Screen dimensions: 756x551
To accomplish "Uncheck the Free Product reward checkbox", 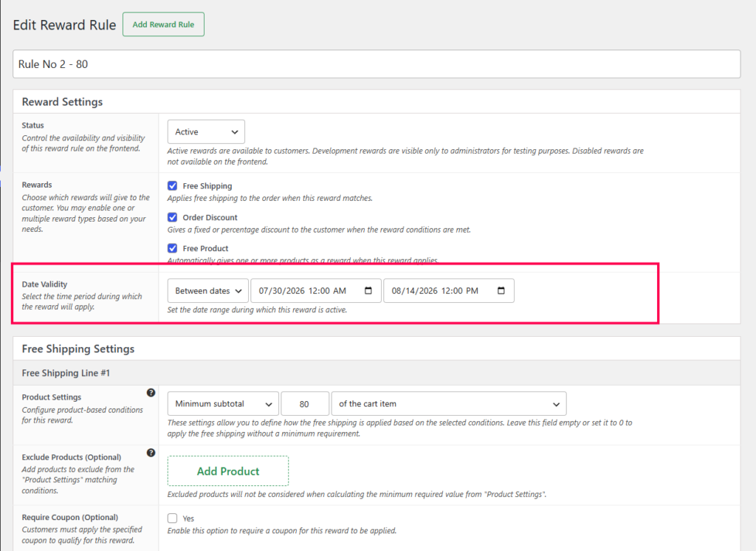I will tap(172, 248).
